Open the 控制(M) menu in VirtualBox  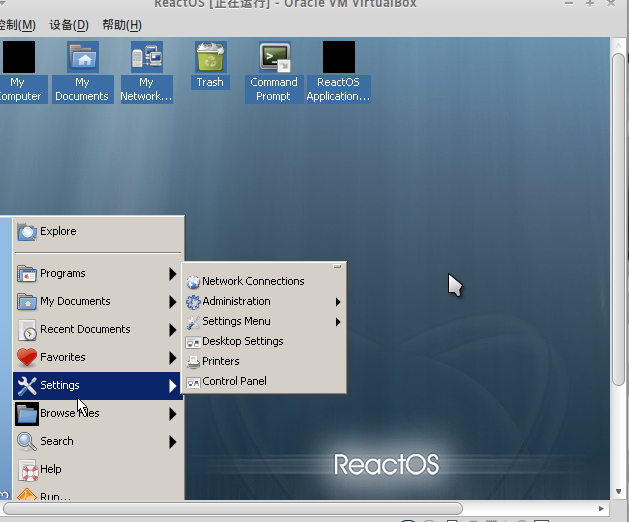(17, 25)
